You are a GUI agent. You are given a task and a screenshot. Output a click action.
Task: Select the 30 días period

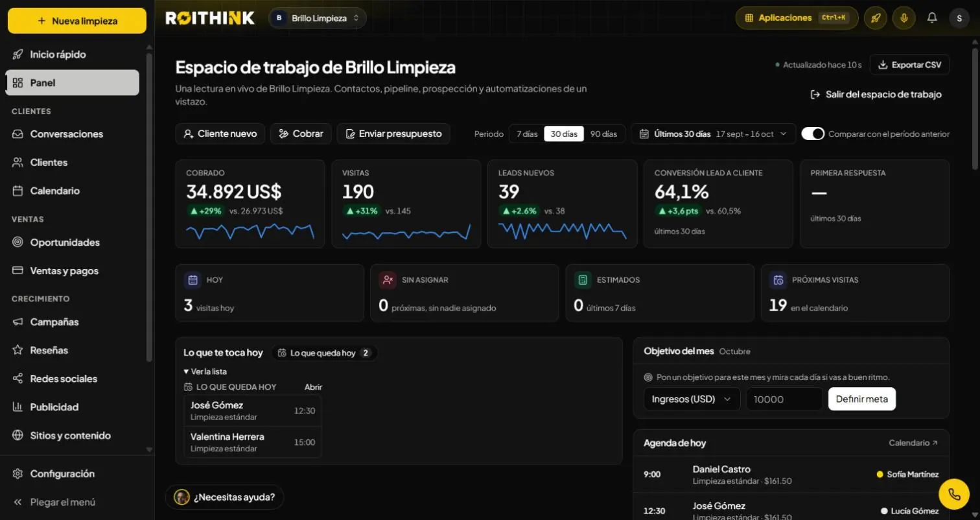pos(564,134)
